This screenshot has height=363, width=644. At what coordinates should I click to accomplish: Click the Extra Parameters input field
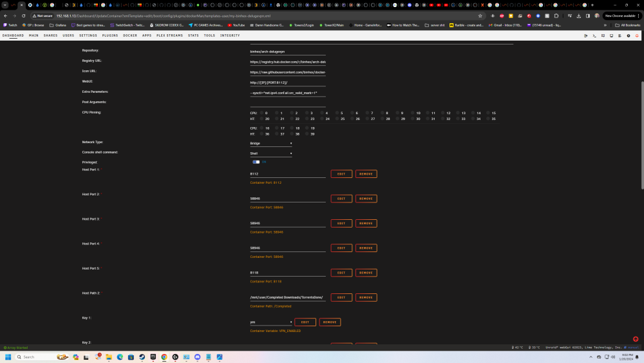tap(287, 92)
